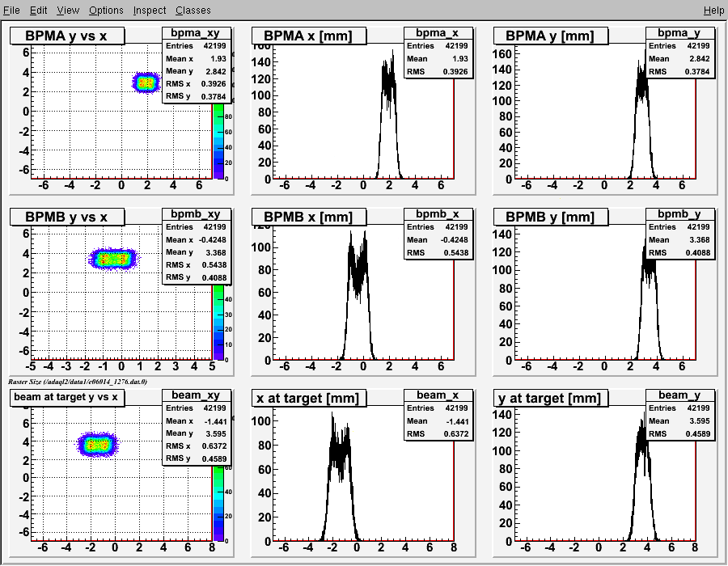Open the Edit menu

point(39,11)
